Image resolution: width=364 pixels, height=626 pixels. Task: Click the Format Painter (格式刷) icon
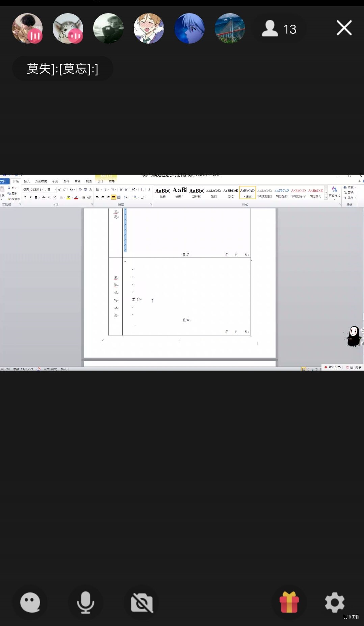point(14,199)
